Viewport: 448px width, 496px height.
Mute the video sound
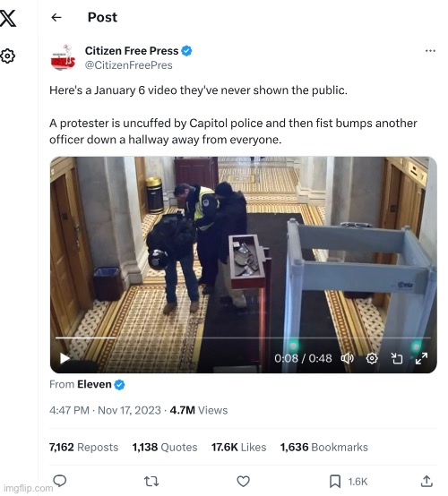coord(348,358)
